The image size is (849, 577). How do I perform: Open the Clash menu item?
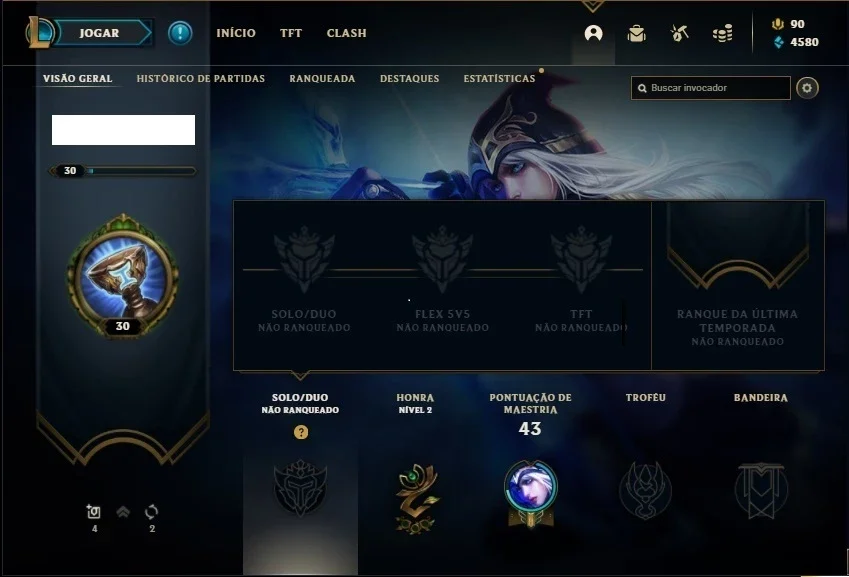(x=347, y=33)
